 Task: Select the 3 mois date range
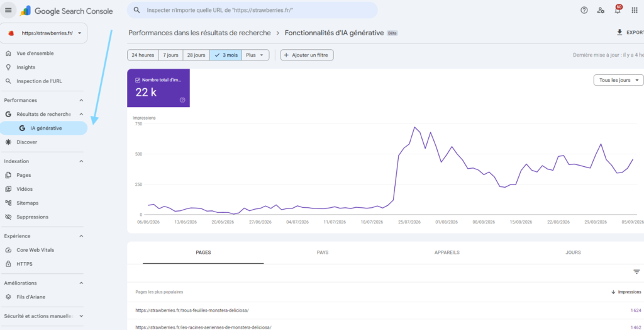(226, 55)
